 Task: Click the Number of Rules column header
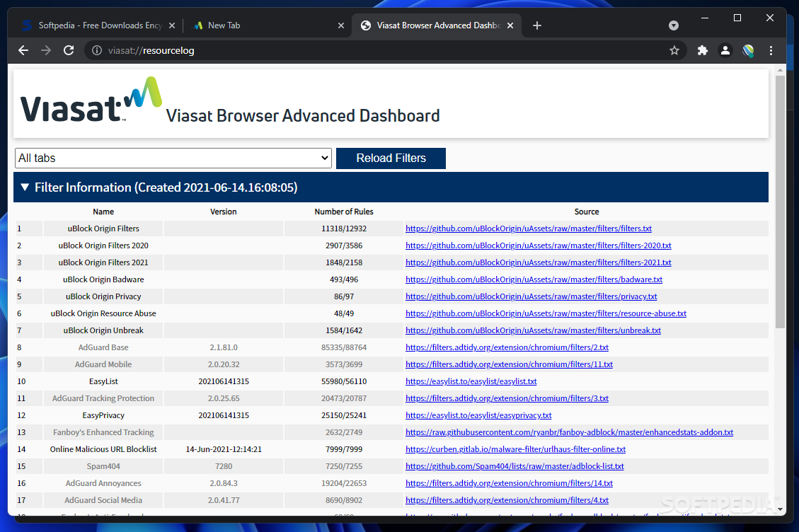pos(344,212)
